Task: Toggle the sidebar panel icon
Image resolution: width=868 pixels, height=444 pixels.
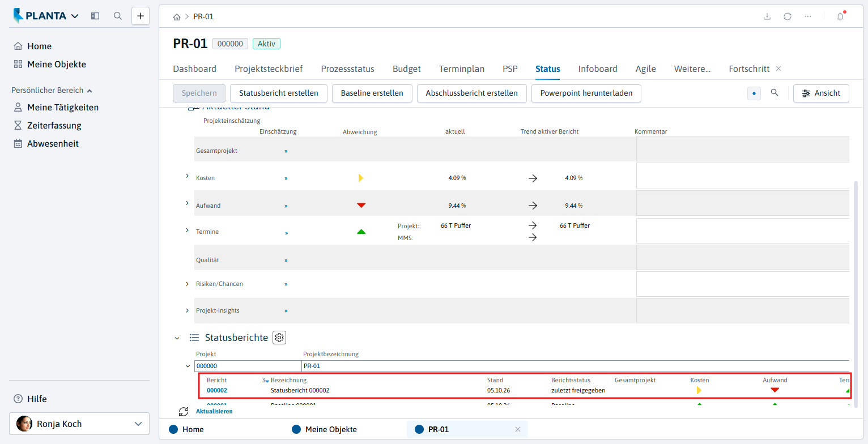Action: [x=95, y=16]
